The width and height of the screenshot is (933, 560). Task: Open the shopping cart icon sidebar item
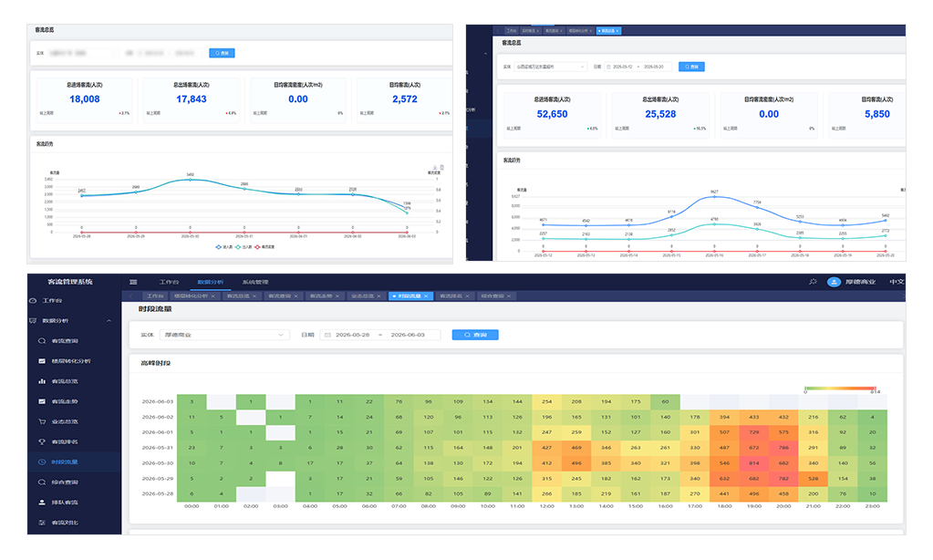tap(58, 422)
